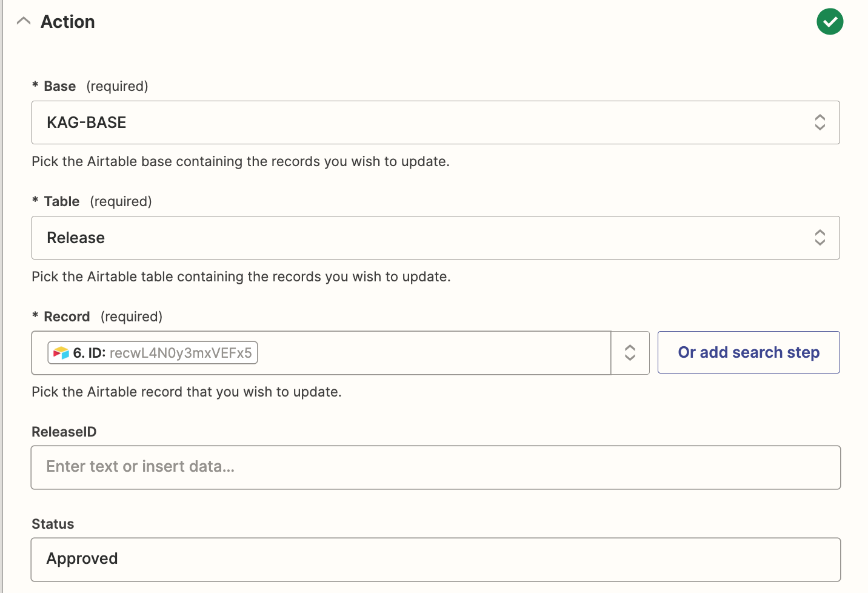Select the recwL4N0y3mxVEFx5 record ID pill text
Screen dimensions: 868x593
180,353
